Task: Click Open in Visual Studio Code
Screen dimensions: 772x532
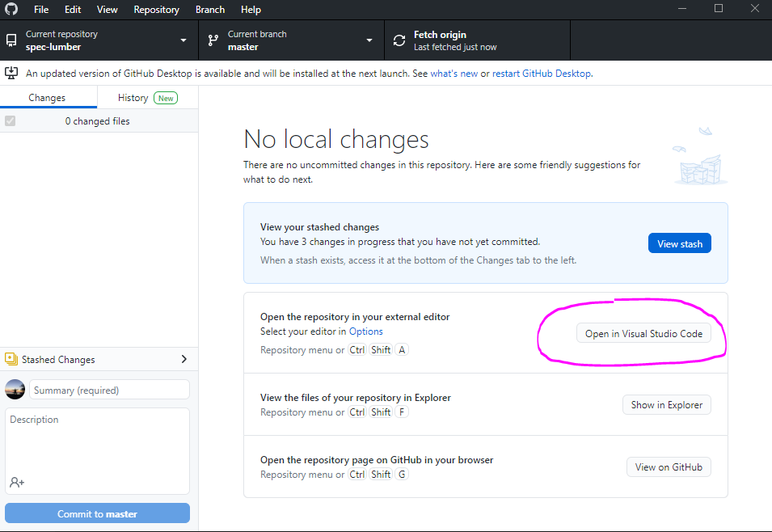Action: (x=643, y=332)
